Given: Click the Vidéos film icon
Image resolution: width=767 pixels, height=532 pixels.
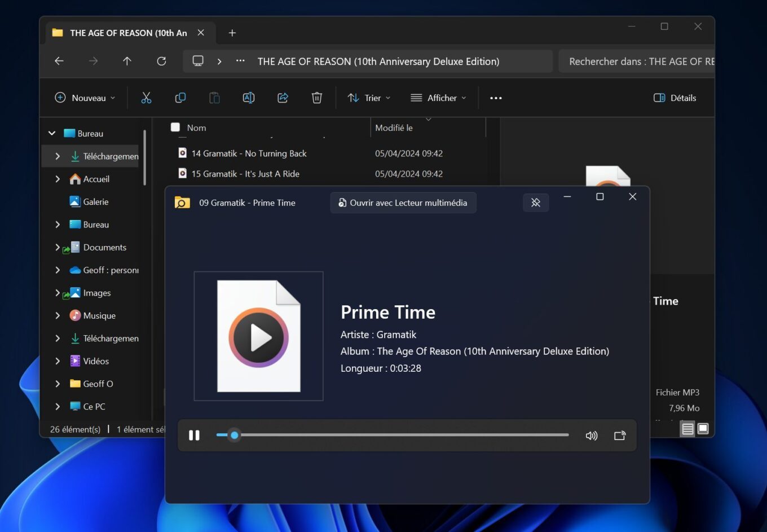Looking at the screenshot, I should point(75,361).
